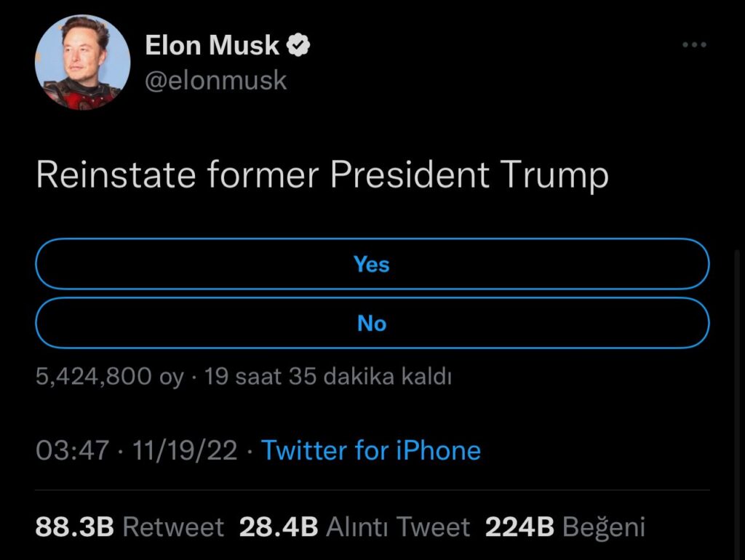Vote Yes in the poll
The width and height of the screenshot is (745, 560).
coord(372,264)
